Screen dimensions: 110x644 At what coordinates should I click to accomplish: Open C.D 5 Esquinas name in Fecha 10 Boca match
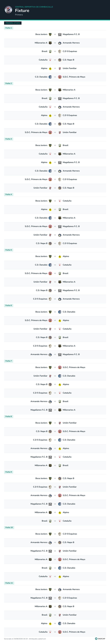[x=70, y=534]
